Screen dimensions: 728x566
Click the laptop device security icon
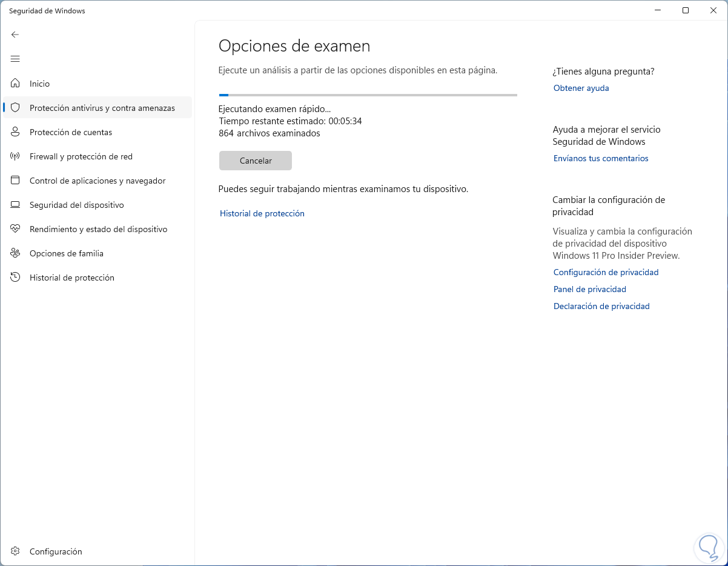tap(16, 205)
